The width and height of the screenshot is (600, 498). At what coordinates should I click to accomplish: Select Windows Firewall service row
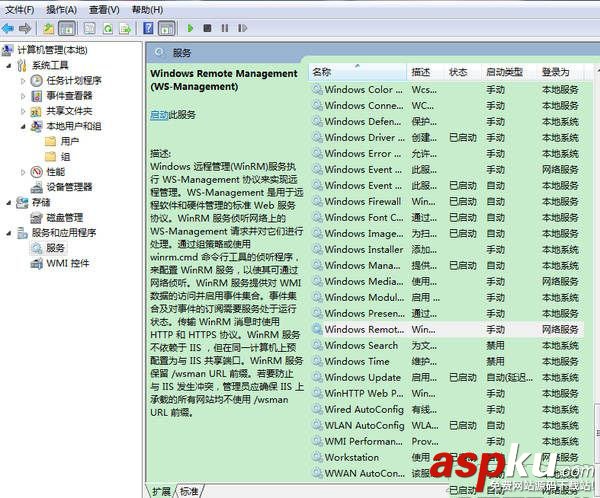[447, 202]
